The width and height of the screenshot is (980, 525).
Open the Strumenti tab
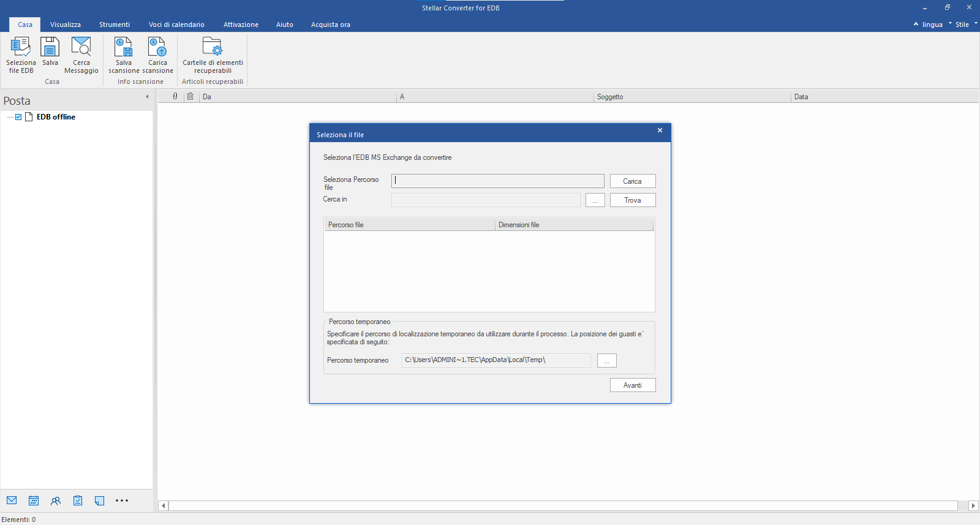tap(115, 25)
